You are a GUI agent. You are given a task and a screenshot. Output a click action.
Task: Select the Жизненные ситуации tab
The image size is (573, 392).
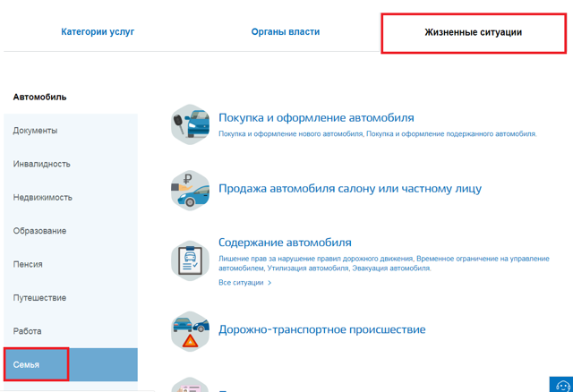474,32
